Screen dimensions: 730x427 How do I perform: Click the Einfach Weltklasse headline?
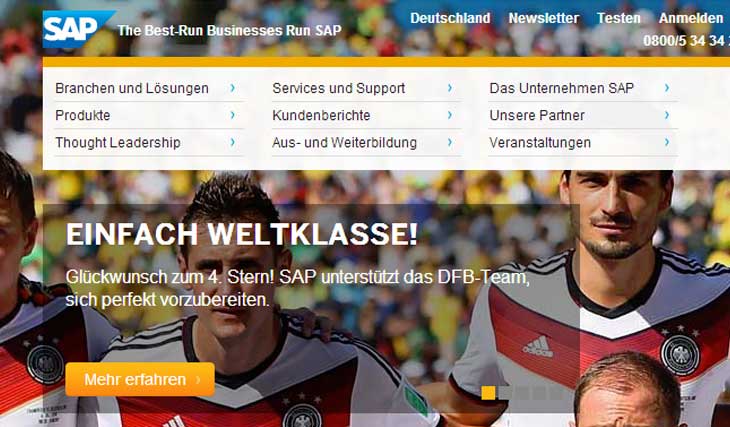tap(242, 234)
